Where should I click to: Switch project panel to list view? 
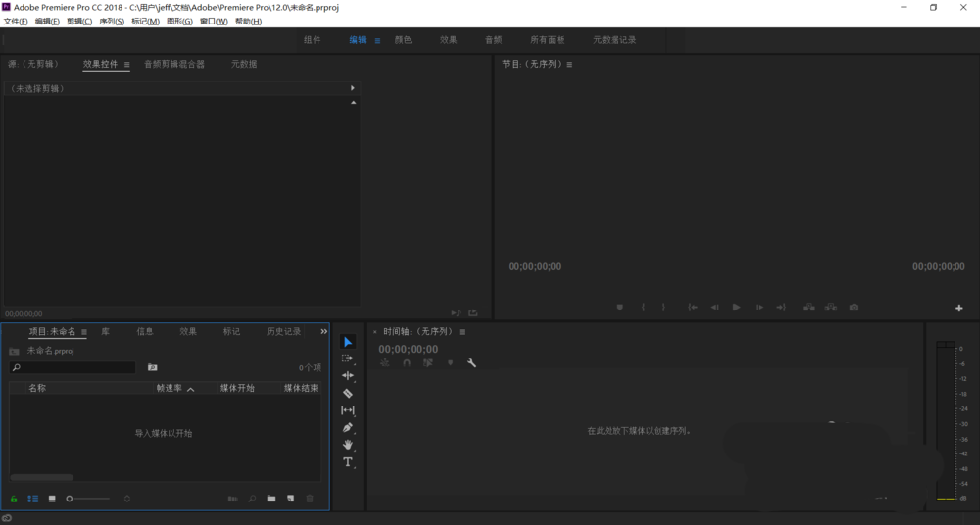point(33,499)
